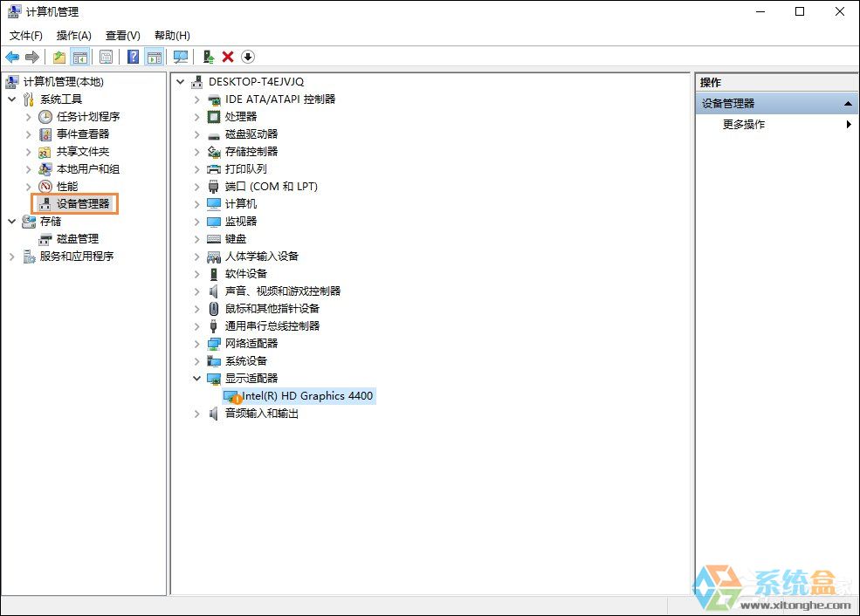Maximize the 计算机管理 window

tap(800, 11)
